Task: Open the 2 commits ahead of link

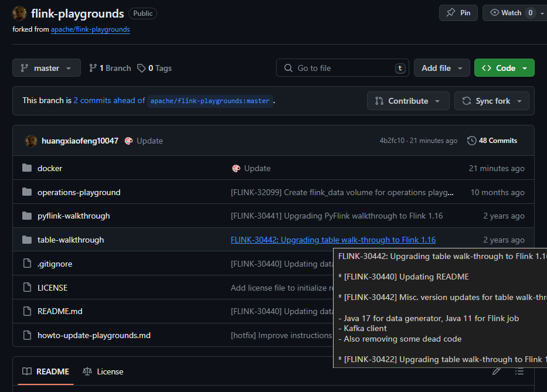Action: pos(109,100)
